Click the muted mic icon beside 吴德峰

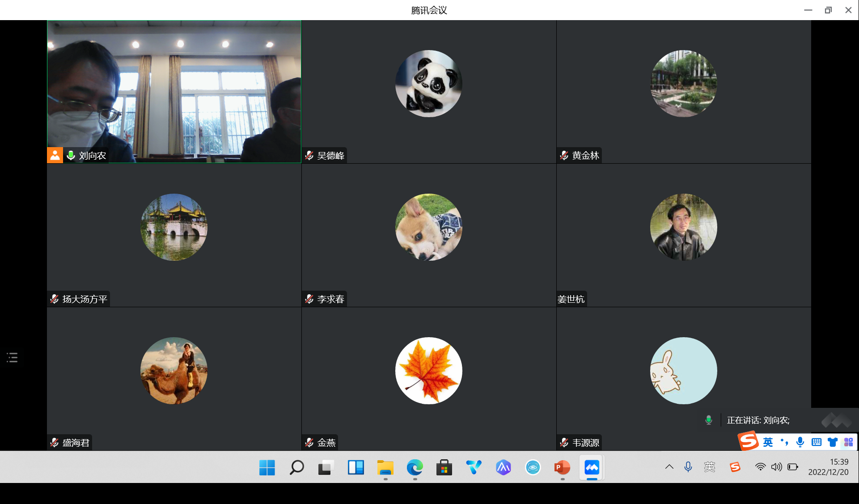[x=309, y=155]
